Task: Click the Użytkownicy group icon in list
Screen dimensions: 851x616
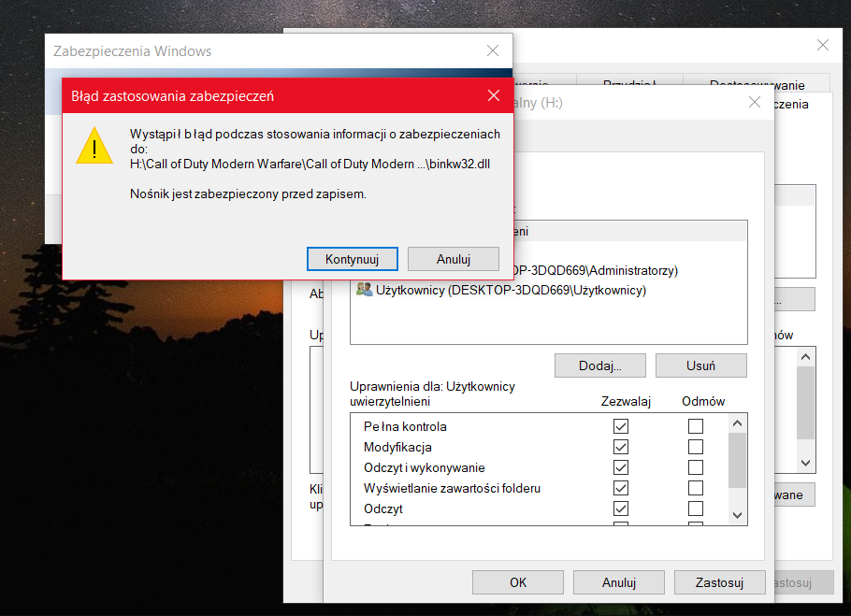Action: click(364, 291)
